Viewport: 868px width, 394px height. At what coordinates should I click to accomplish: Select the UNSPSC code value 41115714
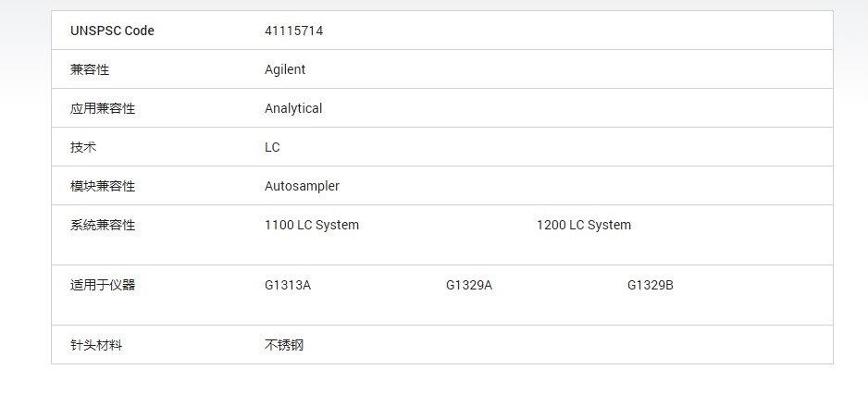(293, 31)
